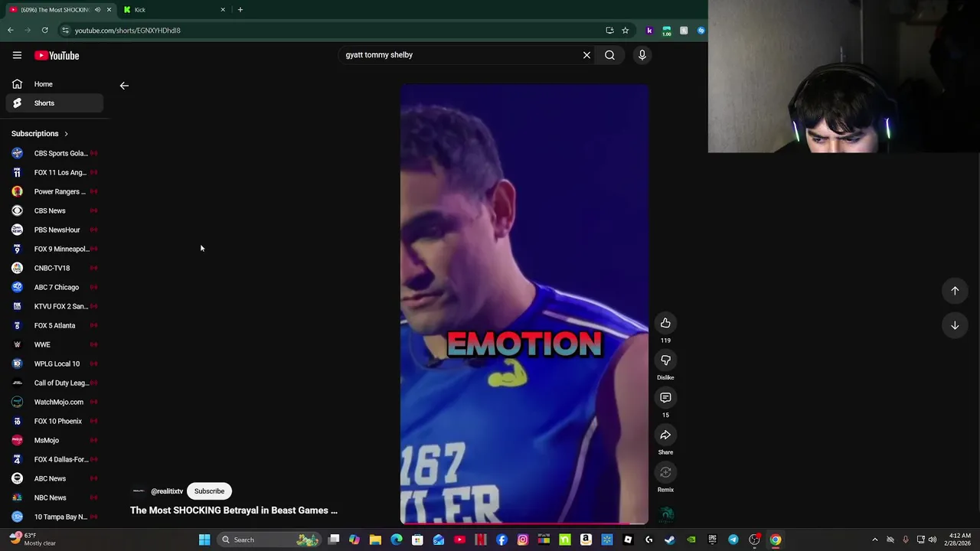Screen dimensions: 980x551
Task: Reload the page in the browser
Action: click(x=44, y=31)
